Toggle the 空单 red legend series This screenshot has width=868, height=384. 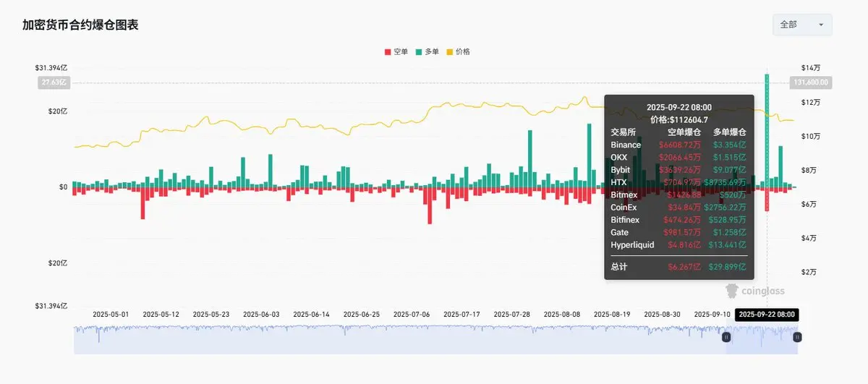(x=396, y=52)
